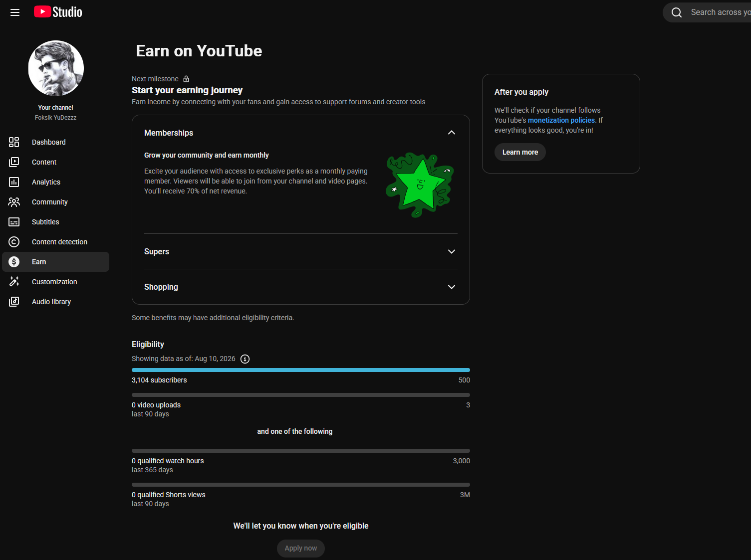Click the video uploads progress bar
The height and width of the screenshot is (560, 751).
tap(301, 395)
